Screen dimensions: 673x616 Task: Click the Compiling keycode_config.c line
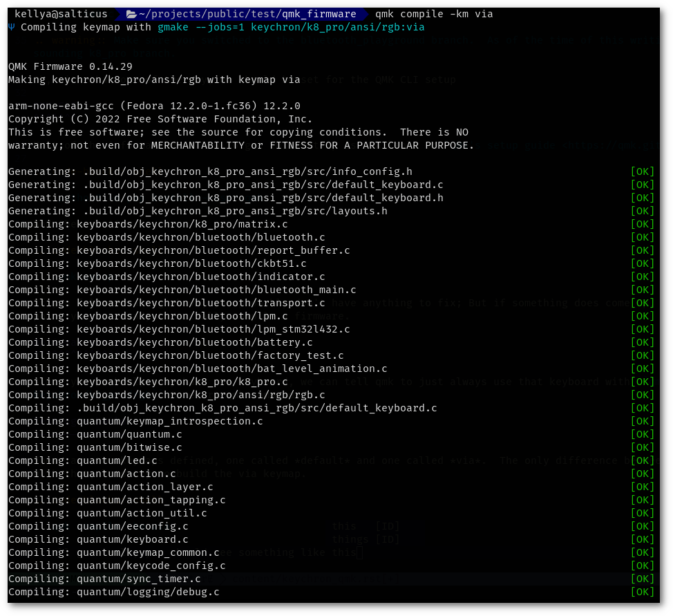[117, 566]
